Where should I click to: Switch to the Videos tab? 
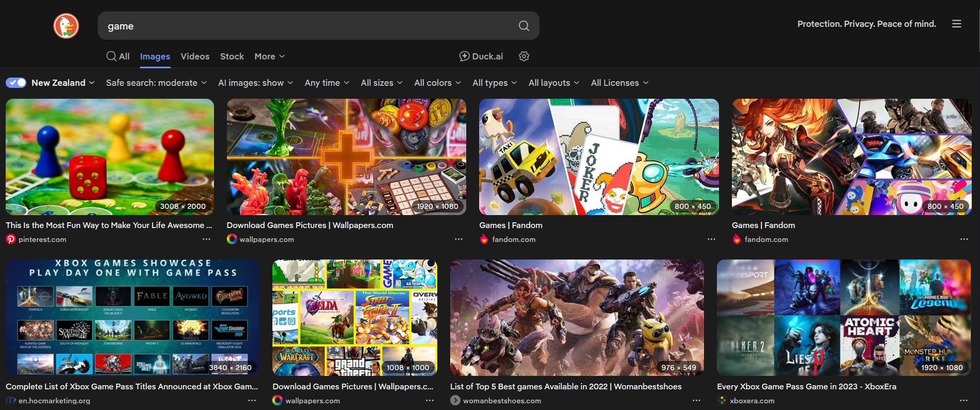195,56
